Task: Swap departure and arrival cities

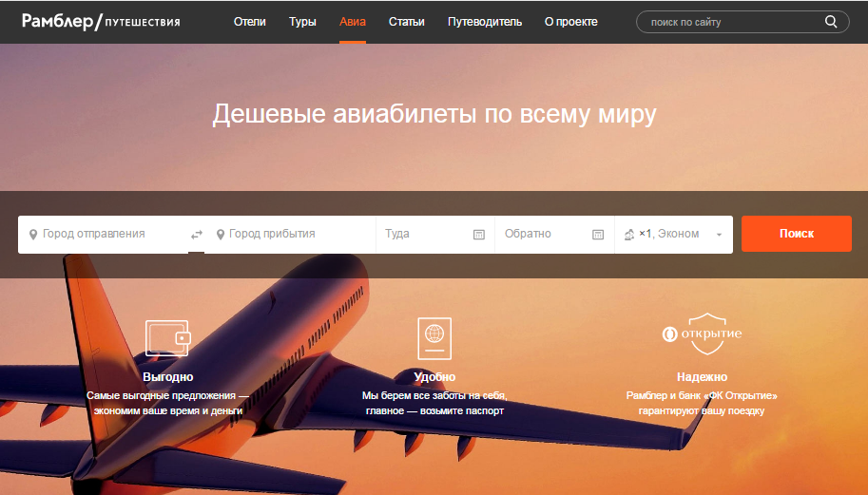Action: point(197,235)
